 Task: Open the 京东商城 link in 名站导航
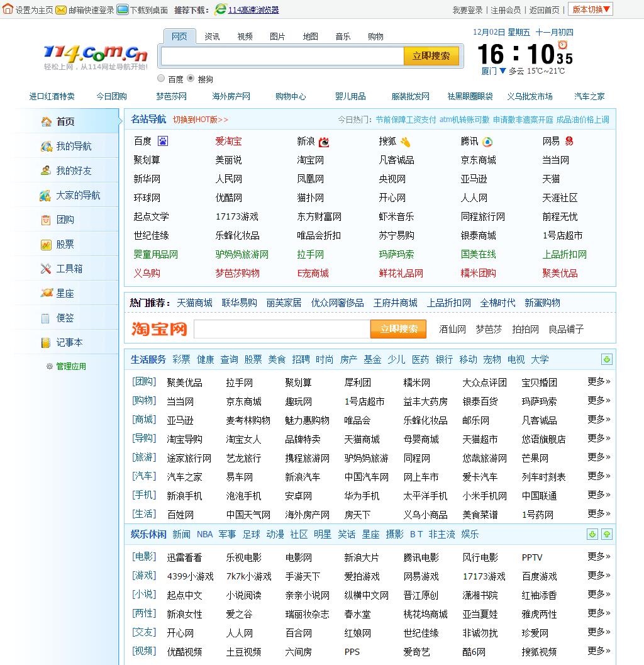click(x=478, y=160)
